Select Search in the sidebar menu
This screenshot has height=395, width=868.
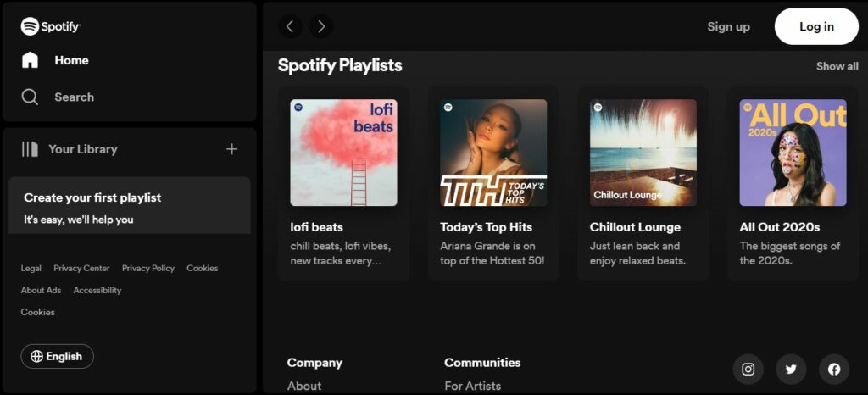click(x=75, y=97)
